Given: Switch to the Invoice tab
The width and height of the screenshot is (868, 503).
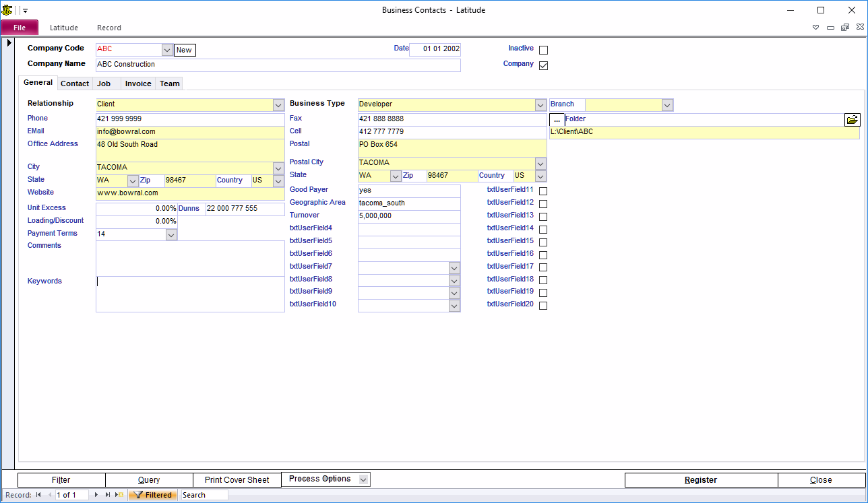Looking at the screenshot, I should pos(138,83).
